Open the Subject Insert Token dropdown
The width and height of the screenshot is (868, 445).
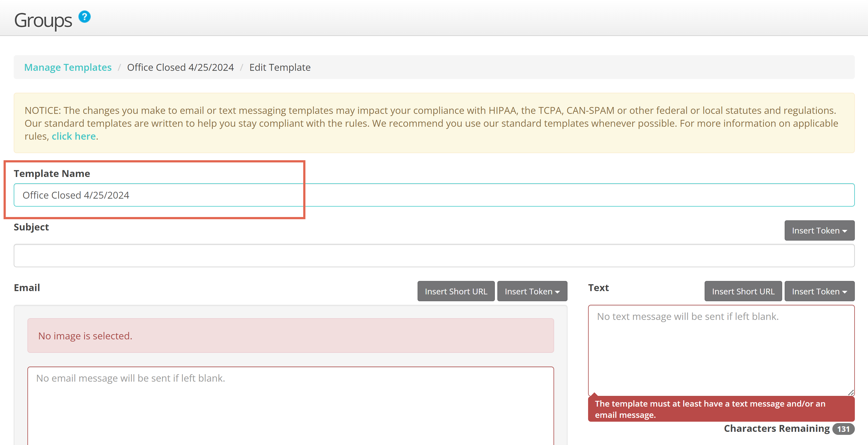[x=819, y=230]
